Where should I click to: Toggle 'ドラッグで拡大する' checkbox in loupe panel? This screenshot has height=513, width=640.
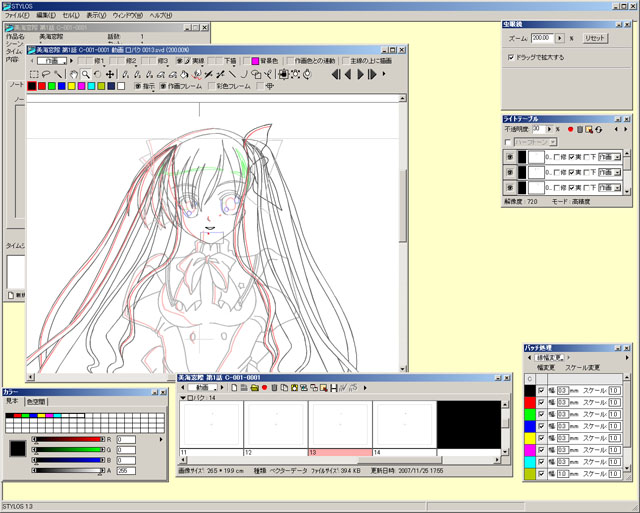pos(511,58)
